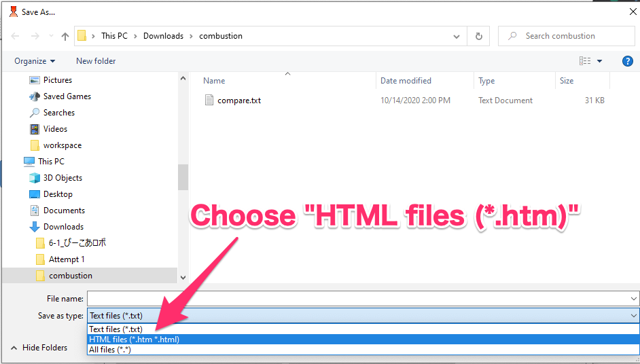Screen dimensions: 640x364
Task: Choose Text files (*.txt) from list
Action: pyautogui.click(x=363, y=329)
